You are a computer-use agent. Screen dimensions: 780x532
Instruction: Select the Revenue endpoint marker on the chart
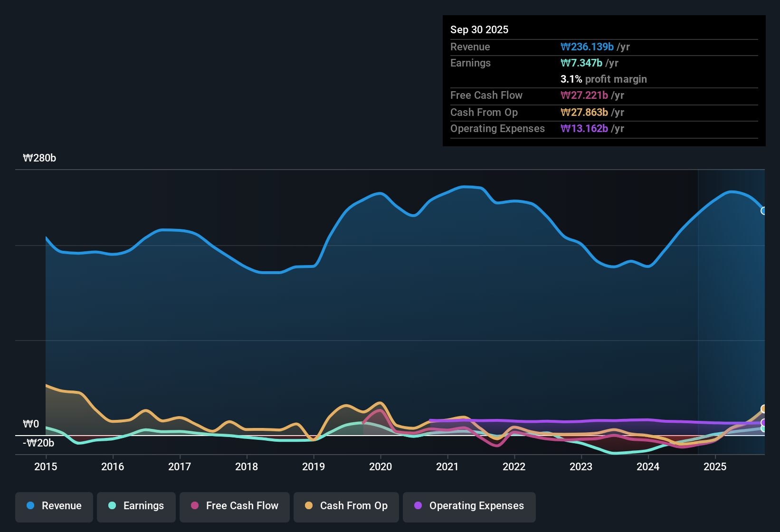(x=764, y=210)
